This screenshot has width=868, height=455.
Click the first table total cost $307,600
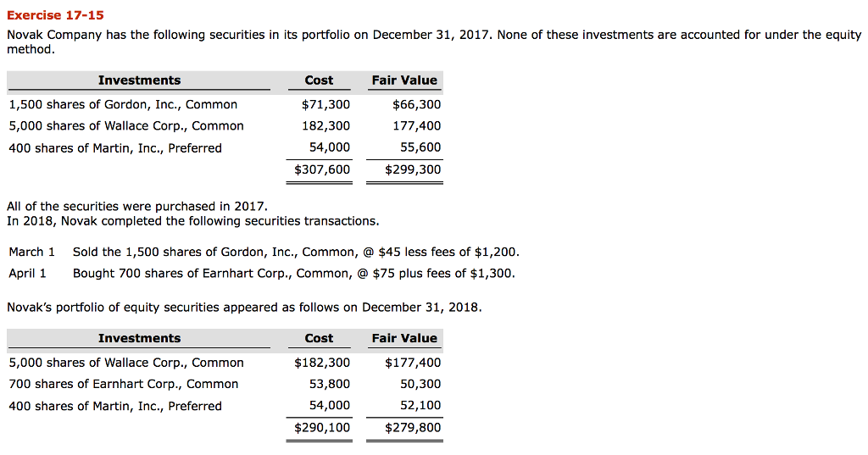point(322,169)
